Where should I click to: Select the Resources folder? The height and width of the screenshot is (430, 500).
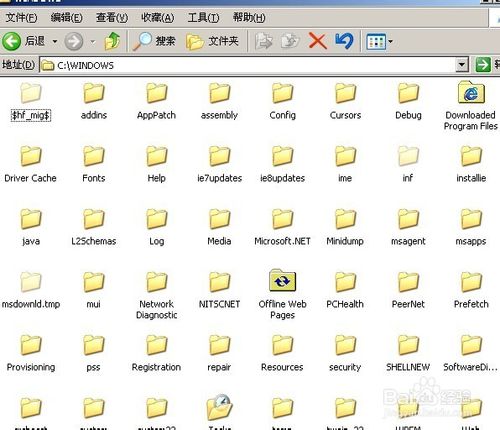click(282, 354)
